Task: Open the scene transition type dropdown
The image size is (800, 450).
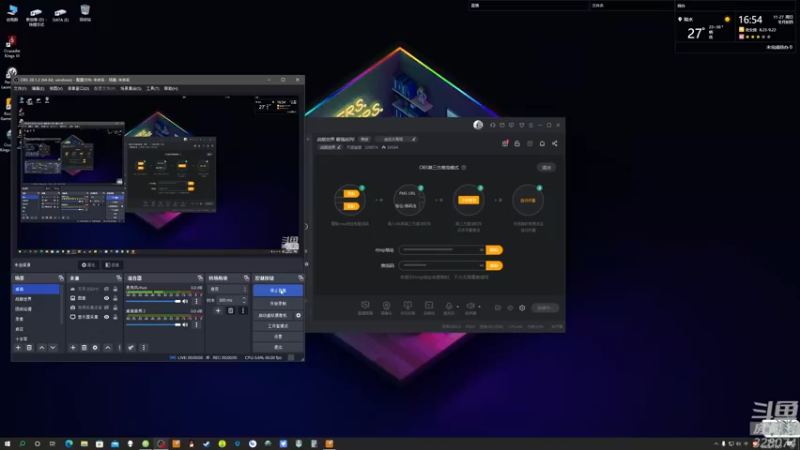Action: click(x=228, y=289)
